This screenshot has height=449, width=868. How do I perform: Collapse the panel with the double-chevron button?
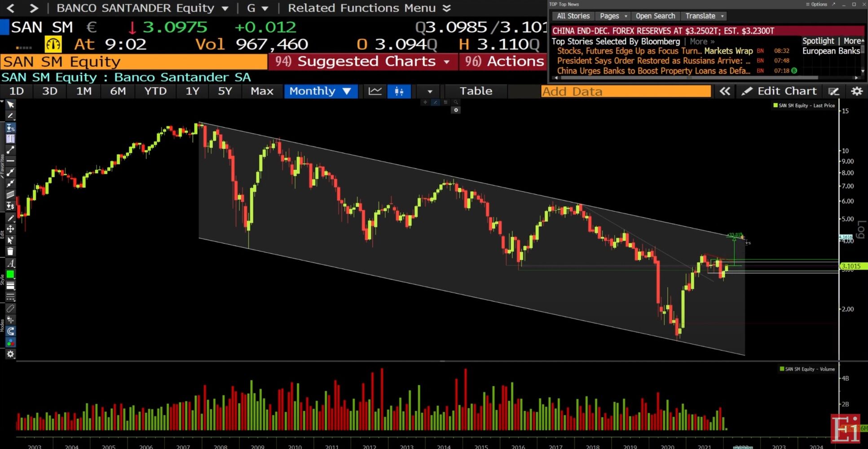point(725,91)
